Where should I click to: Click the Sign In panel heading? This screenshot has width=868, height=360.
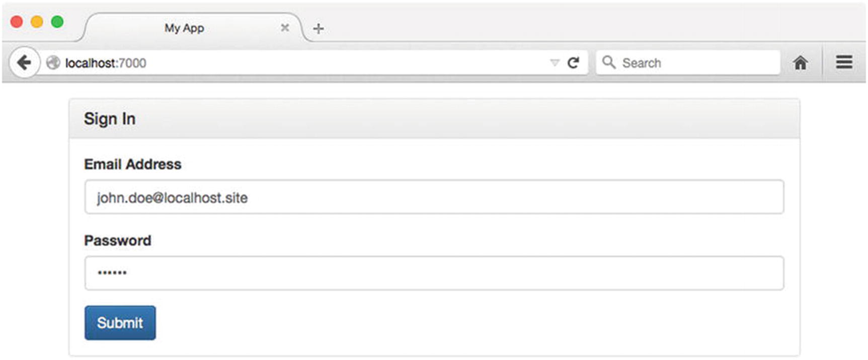(110, 119)
